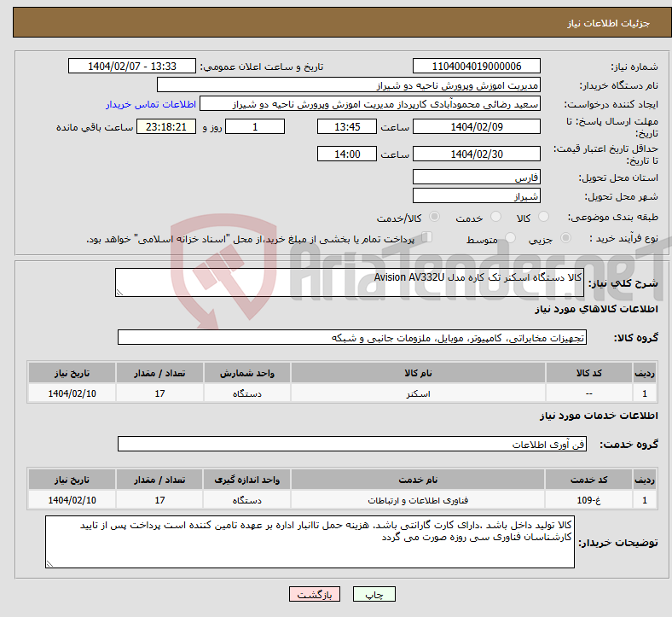Toggle the Islamic treasury payment checkbox
The image size is (672, 617).
pos(426,237)
